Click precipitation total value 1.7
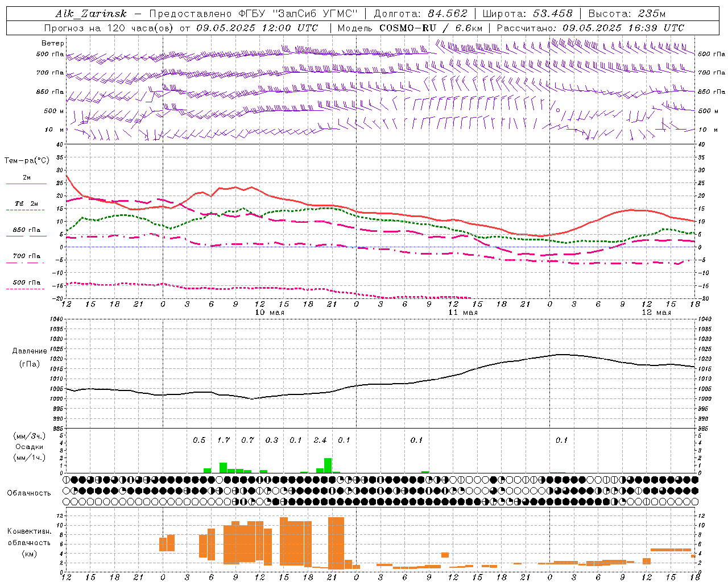This screenshot has height=582, width=728. 224,440
